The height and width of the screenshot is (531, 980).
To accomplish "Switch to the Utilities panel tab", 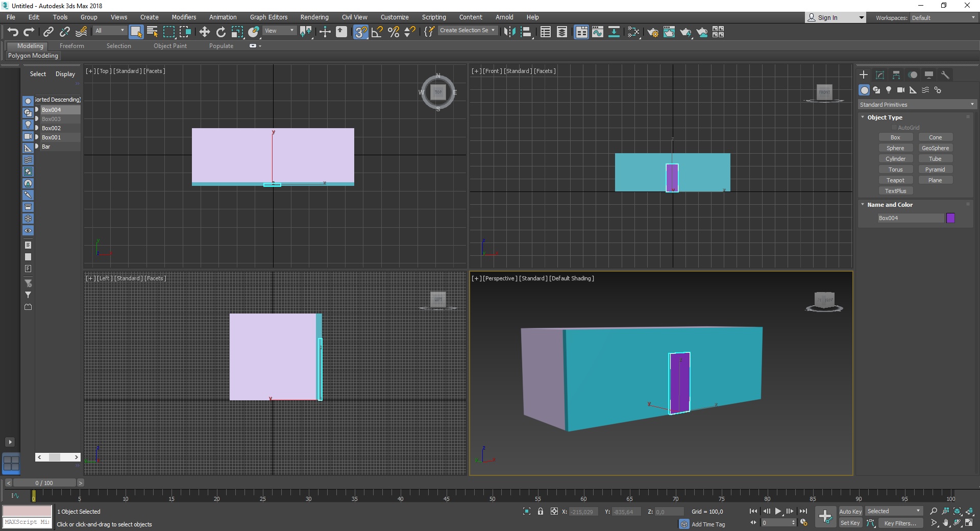I will tap(945, 75).
